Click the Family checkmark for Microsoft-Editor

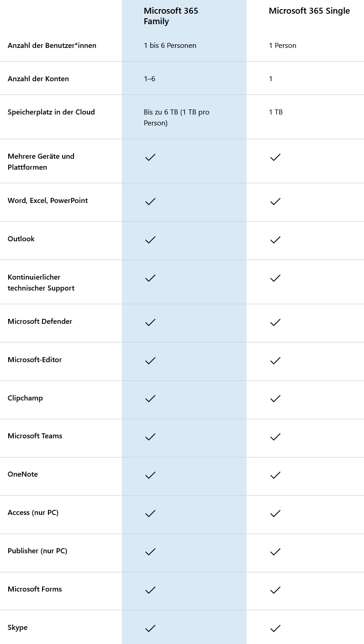pyautogui.click(x=150, y=360)
